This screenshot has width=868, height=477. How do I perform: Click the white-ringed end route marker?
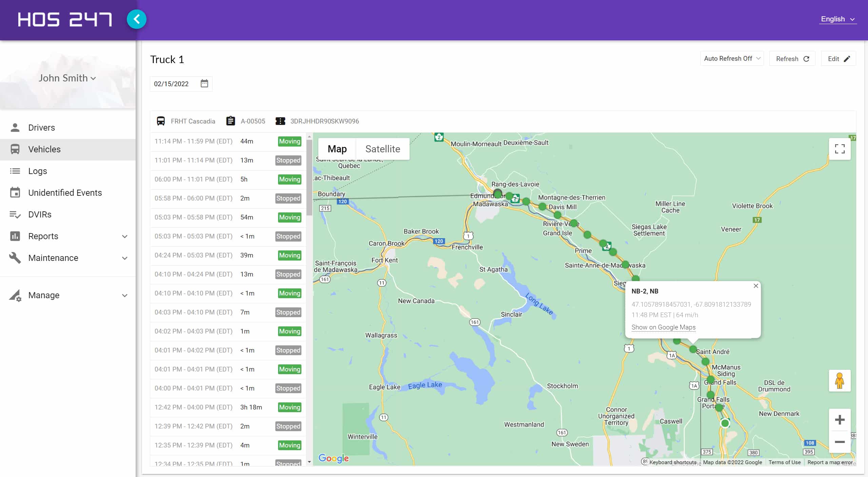[725, 423]
